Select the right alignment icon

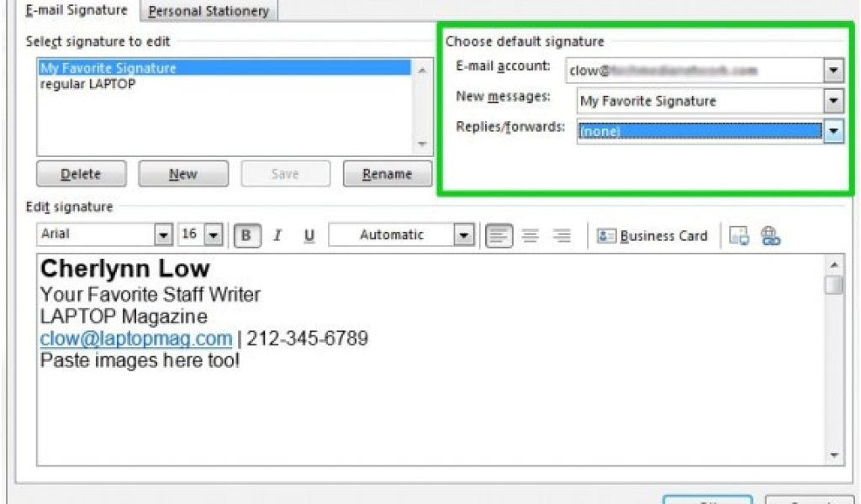tap(559, 235)
